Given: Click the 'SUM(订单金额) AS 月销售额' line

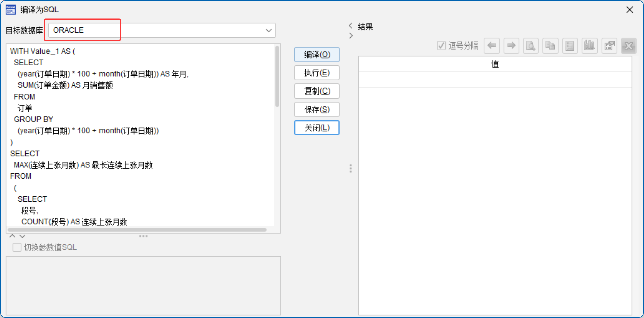Looking at the screenshot, I should click(x=65, y=85).
